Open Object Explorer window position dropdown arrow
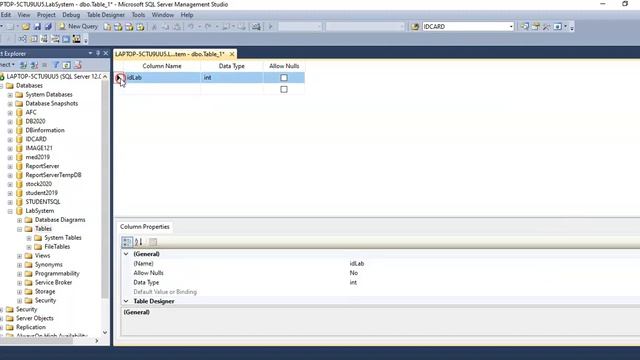 pos(90,53)
